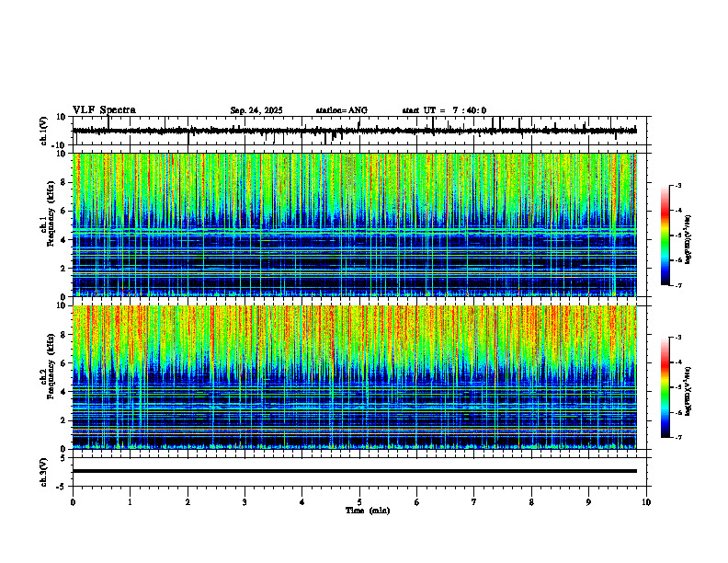728x563 pixels.
Task: Click the ch.1 frequency axis "2" tick label
Action: [64, 268]
